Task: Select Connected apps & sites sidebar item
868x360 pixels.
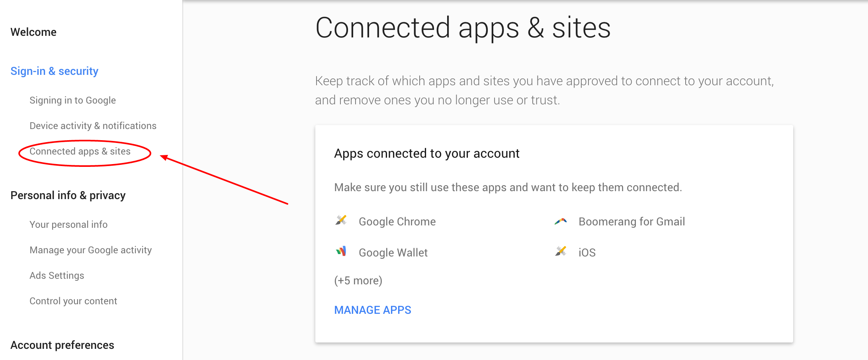Action: coord(80,151)
